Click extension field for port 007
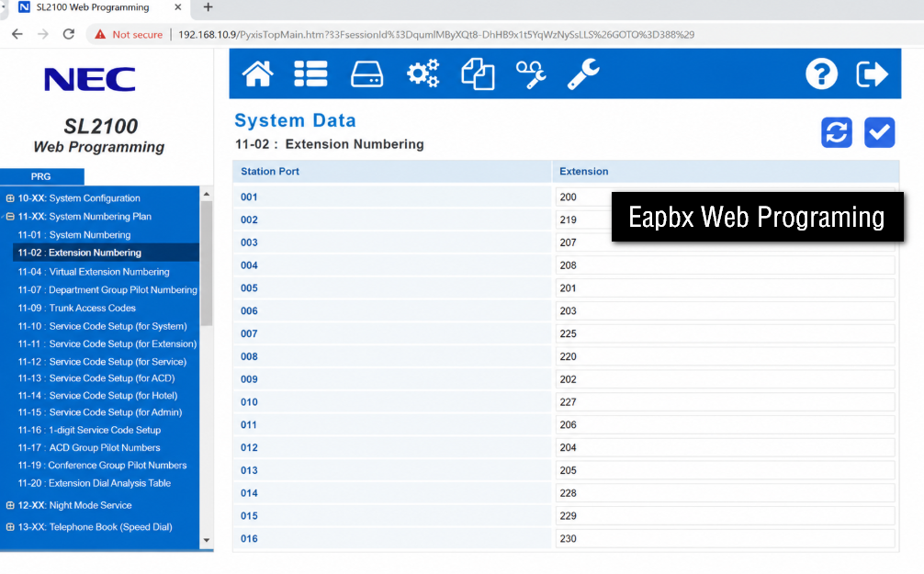924x574 pixels. [x=725, y=333]
